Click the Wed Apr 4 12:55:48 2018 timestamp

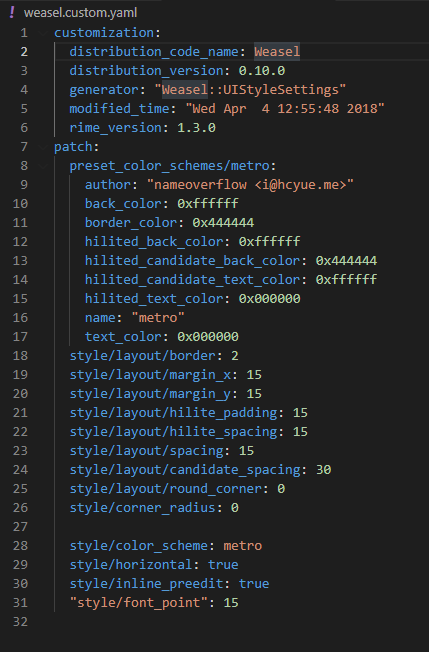point(285,109)
